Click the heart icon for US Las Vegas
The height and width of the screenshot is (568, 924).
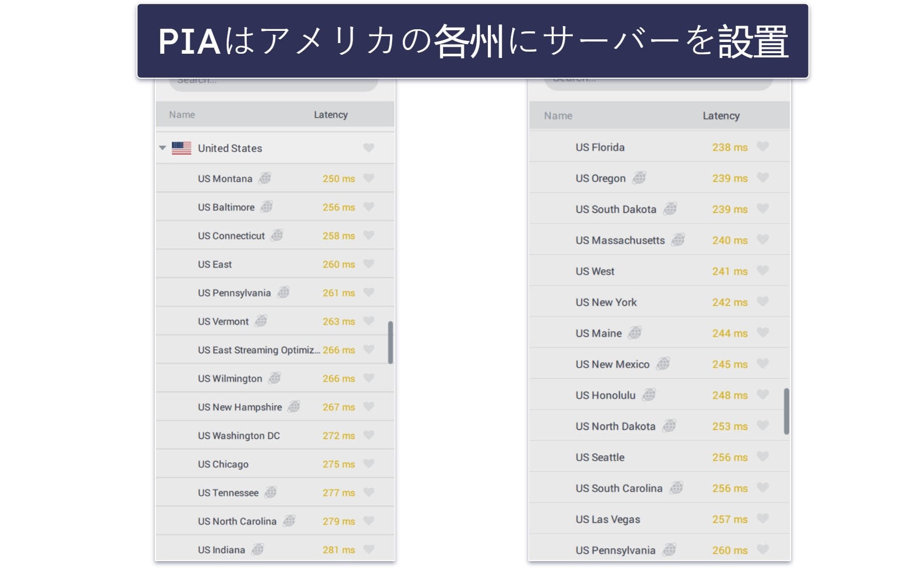click(763, 519)
